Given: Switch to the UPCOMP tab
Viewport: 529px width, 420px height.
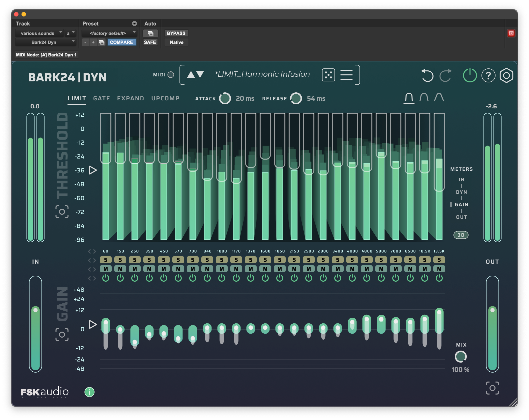Looking at the screenshot, I should [x=165, y=98].
